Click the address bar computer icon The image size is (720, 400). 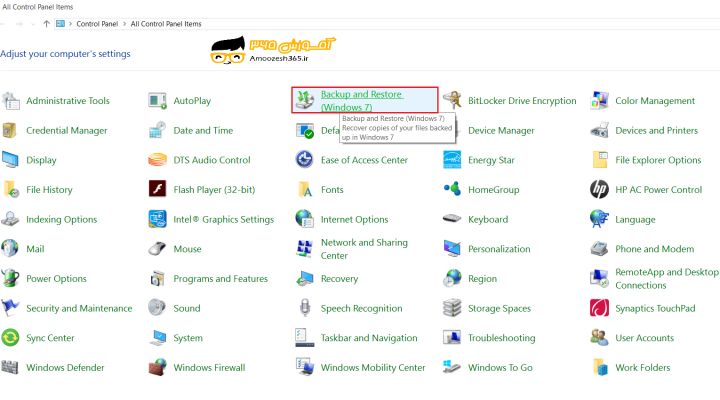(60, 24)
